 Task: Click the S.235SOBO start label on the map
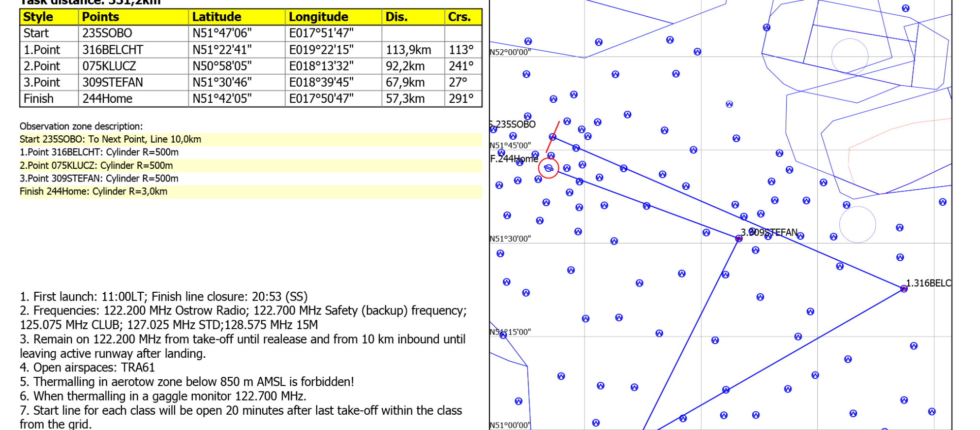click(514, 124)
